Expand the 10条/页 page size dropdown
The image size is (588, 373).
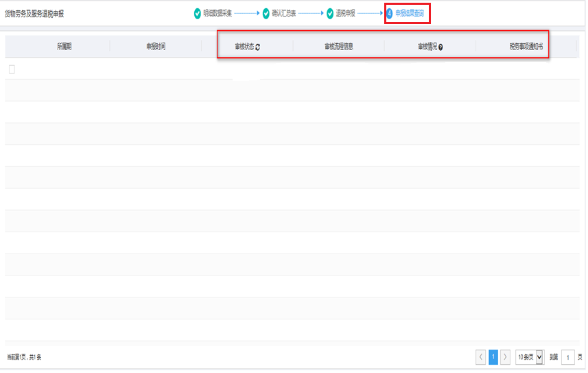tap(529, 357)
